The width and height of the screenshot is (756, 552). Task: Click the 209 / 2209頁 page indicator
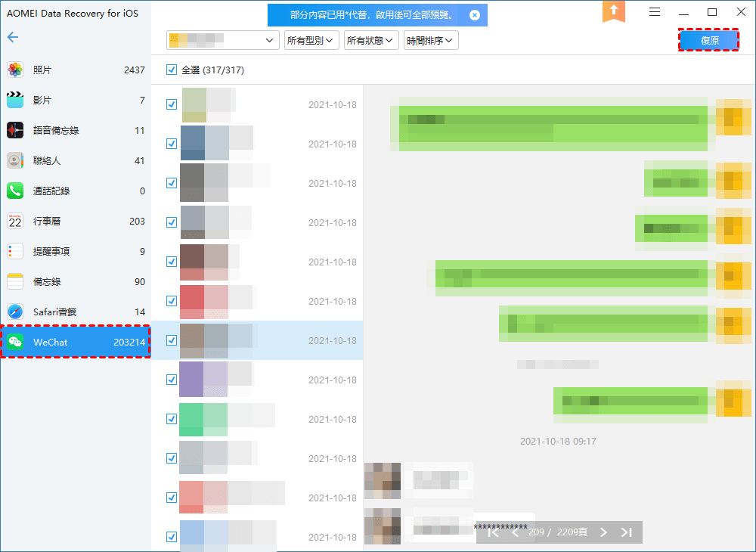558,532
